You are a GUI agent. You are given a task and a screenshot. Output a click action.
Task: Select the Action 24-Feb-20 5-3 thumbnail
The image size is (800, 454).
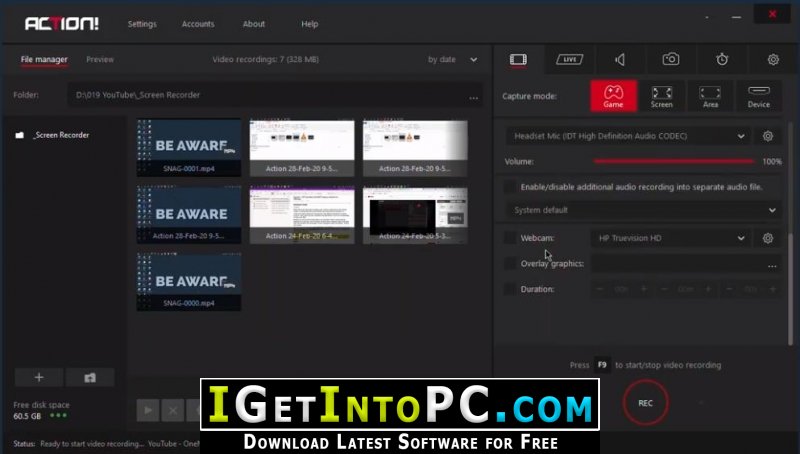[415, 215]
